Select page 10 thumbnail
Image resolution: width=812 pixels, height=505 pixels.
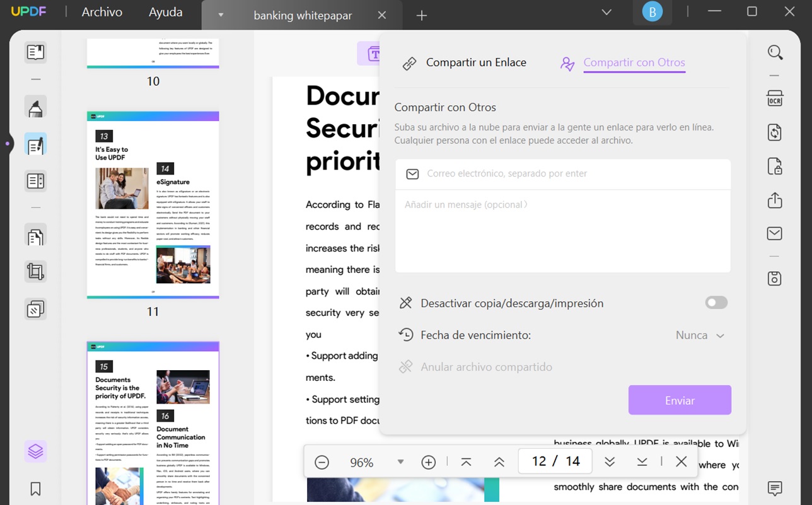[153, 53]
